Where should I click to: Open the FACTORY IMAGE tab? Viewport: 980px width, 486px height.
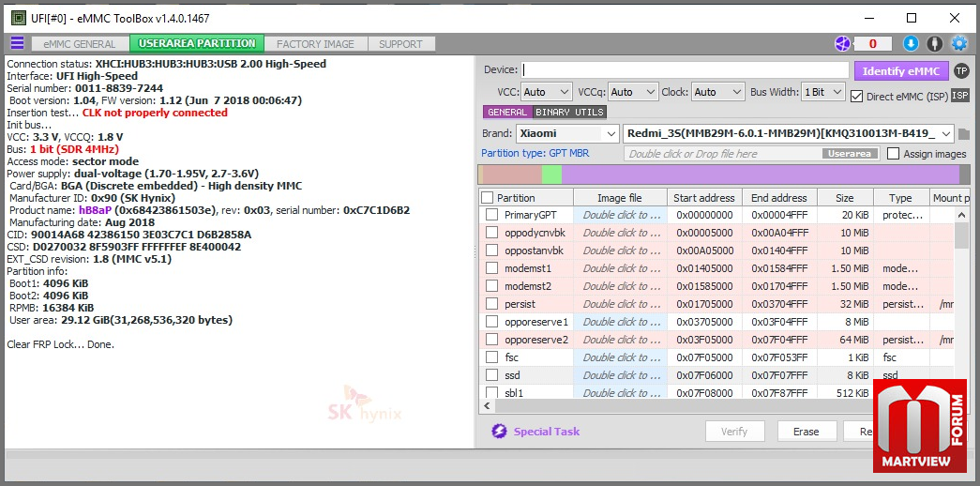(x=316, y=44)
